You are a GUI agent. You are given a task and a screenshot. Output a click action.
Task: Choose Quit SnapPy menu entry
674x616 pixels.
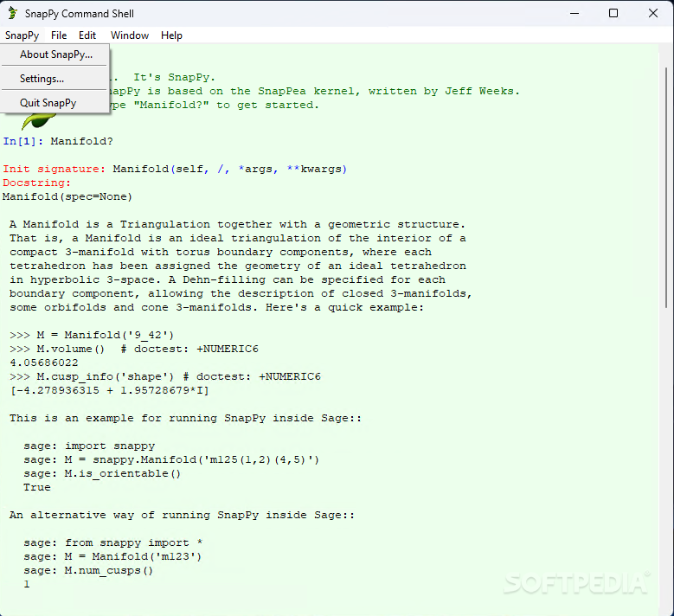click(55, 103)
